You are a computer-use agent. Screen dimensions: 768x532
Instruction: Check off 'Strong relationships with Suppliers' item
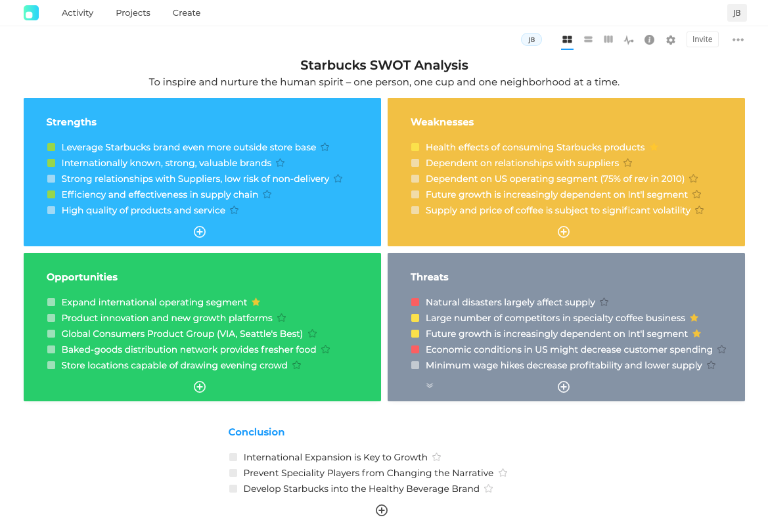tap(51, 179)
